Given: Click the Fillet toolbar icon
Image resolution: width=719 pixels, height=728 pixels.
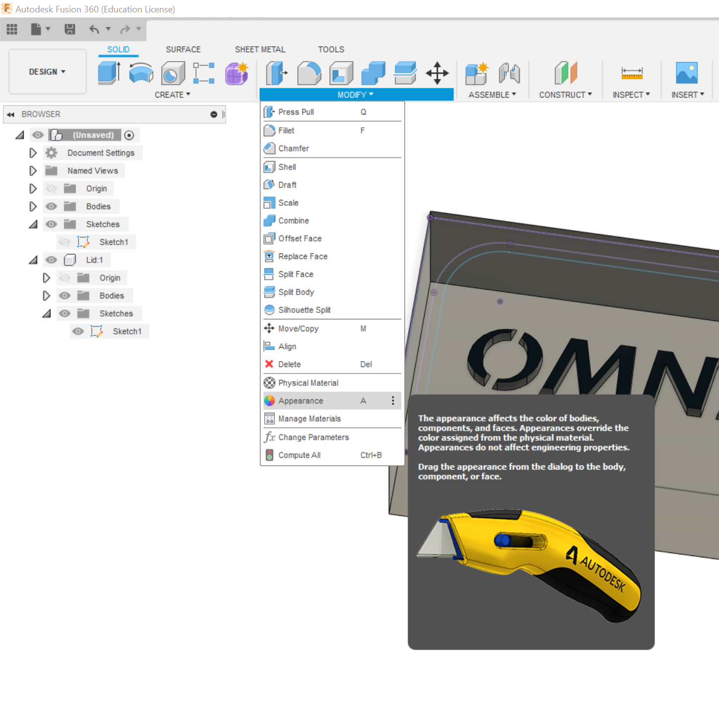Looking at the screenshot, I should (x=309, y=73).
